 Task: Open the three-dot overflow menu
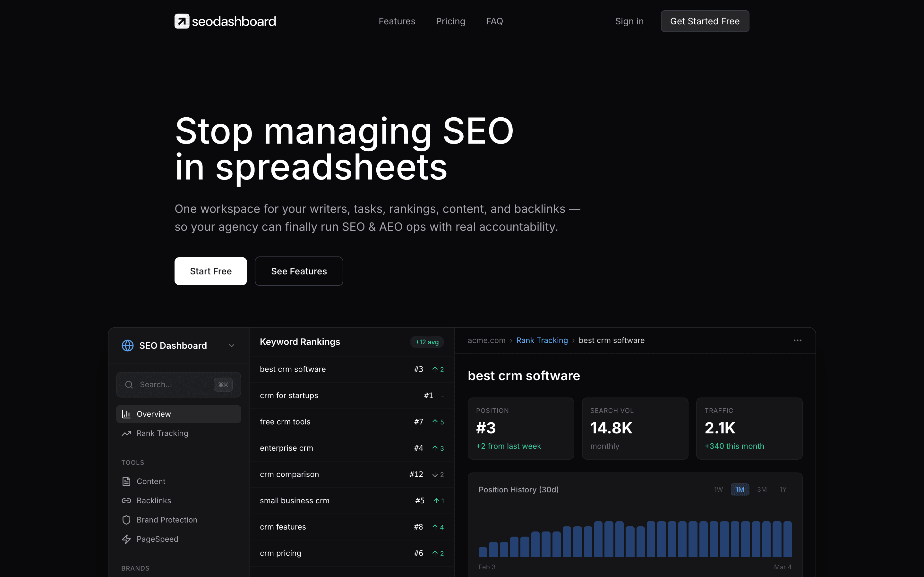coord(797,340)
